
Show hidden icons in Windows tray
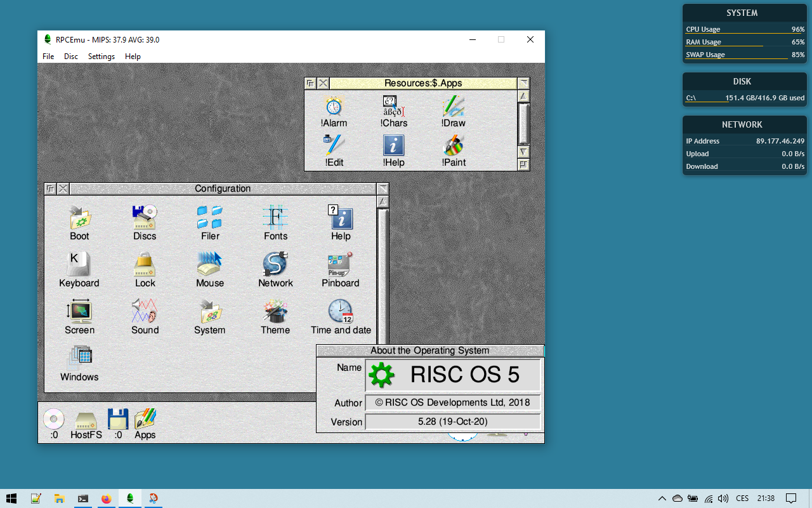tap(662, 498)
